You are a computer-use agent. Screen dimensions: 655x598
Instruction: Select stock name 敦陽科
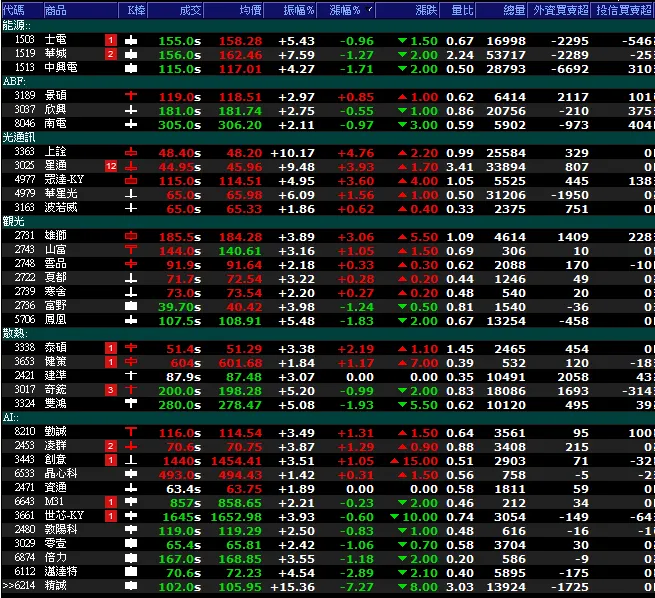point(61,530)
